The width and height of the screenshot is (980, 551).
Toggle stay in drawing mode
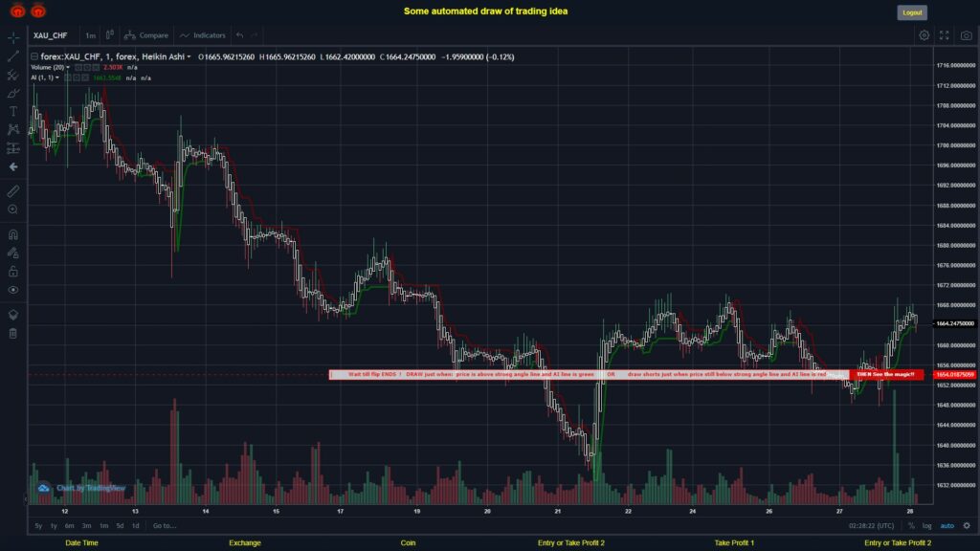point(13,253)
